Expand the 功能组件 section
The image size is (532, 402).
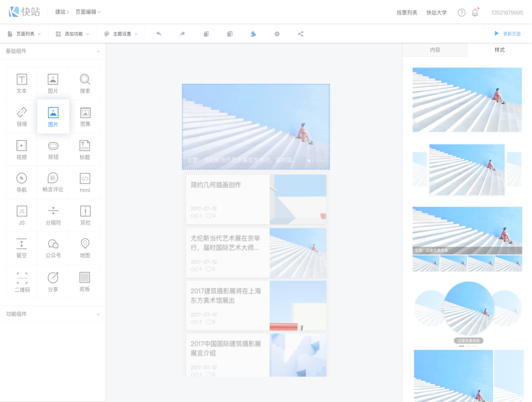pos(52,314)
